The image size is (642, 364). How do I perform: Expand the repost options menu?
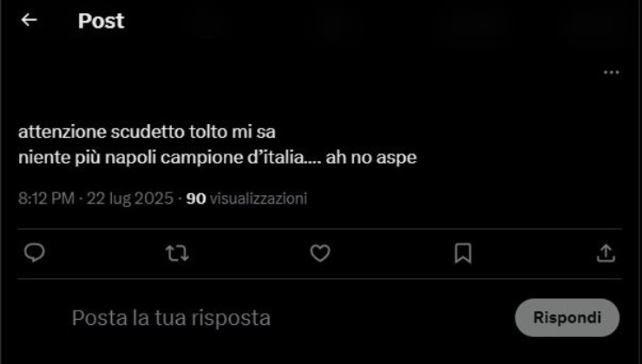pos(177,253)
